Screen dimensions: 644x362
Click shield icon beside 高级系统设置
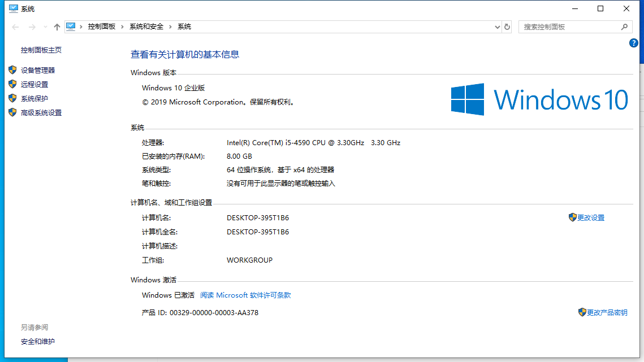pos(12,112)
